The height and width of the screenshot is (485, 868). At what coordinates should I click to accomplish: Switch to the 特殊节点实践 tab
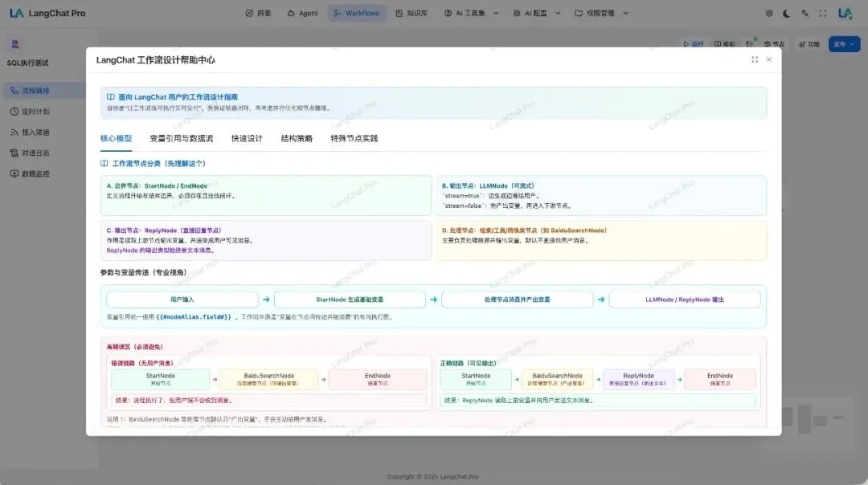coord(354,138)
